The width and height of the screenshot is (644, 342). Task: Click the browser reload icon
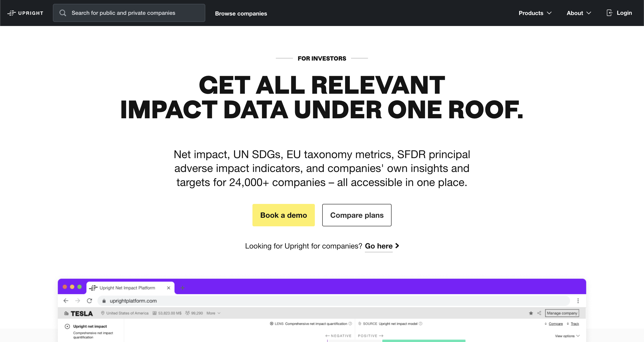[x=89, y=301]
